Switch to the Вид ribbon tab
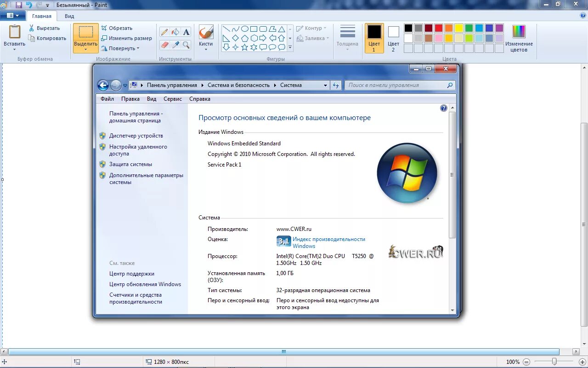This screenshot has width=588, height=368. pyautogui.click(x=69, y=16)
